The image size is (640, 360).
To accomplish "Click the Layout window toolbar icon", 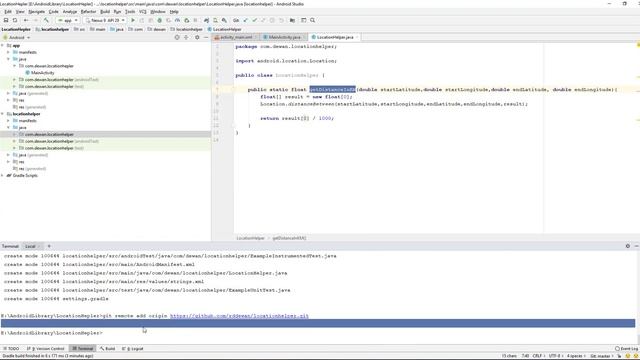I will 303,20.
